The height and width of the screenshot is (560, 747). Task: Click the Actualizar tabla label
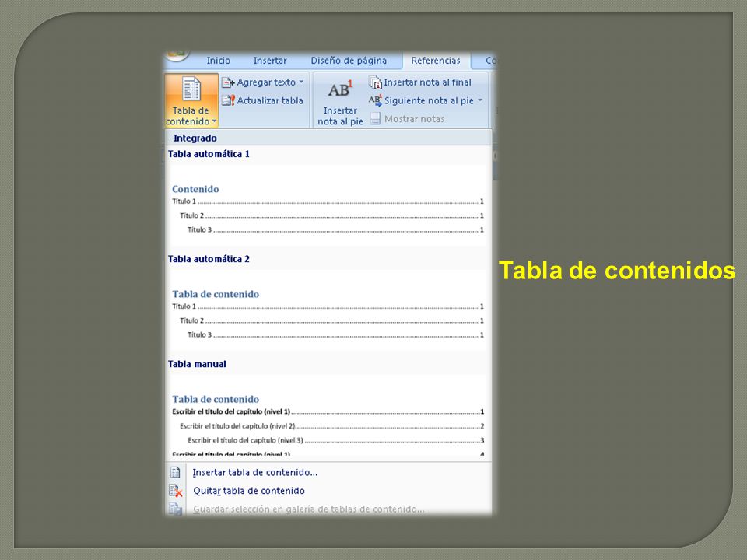click(x=270, y=100)
